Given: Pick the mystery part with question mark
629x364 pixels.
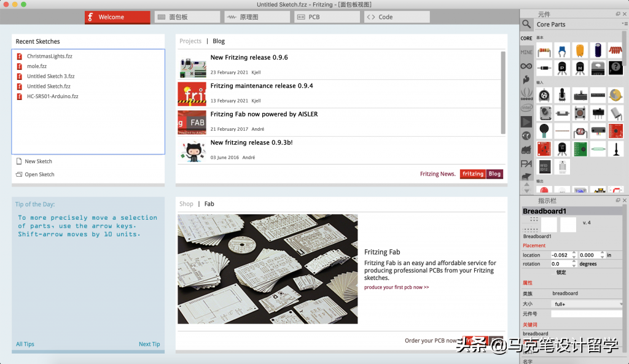Looking at the screenshot, I should click(x=615, y=68).
